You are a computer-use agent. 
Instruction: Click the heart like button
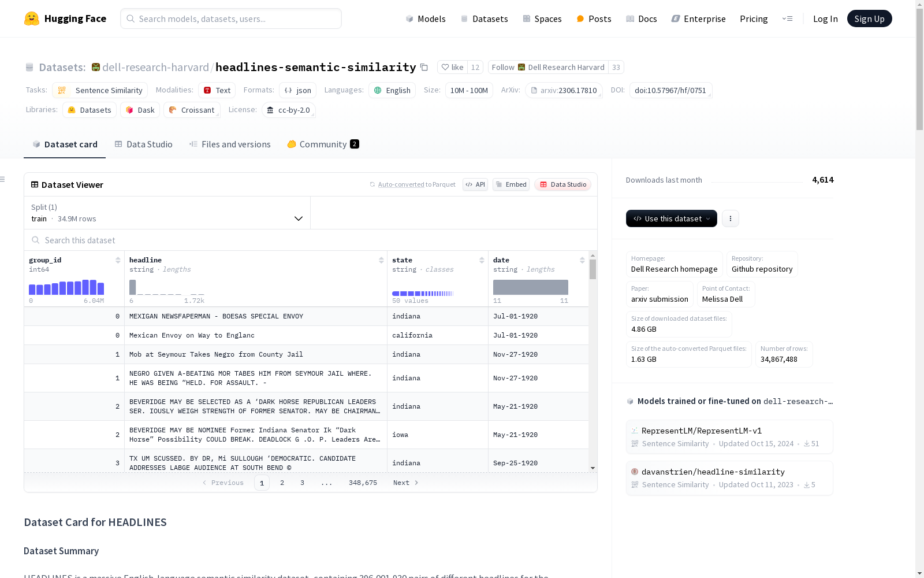[452, 67]
